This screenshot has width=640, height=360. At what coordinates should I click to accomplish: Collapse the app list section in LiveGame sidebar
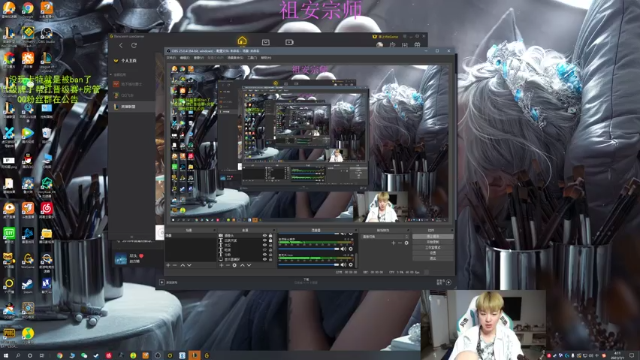click(x=111, y=75)
